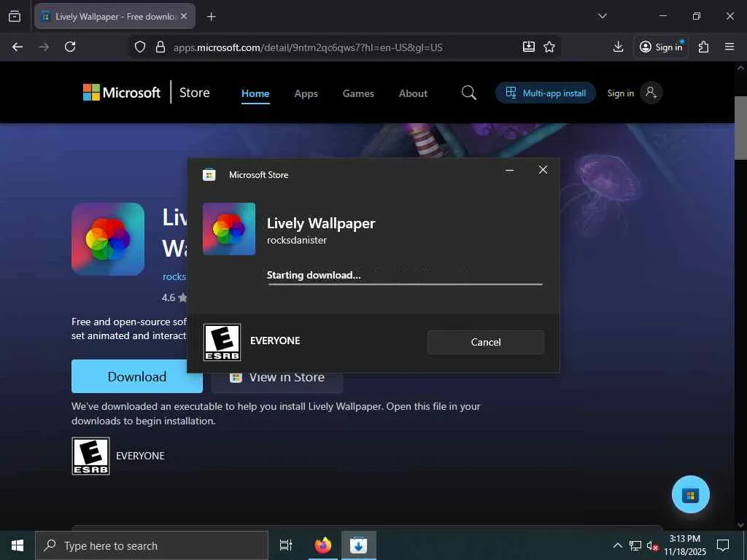The width and height of the screenshot is (747, 560).
Task: Click the floating Microsoft Store round button
Action: [x=690, y=495]
